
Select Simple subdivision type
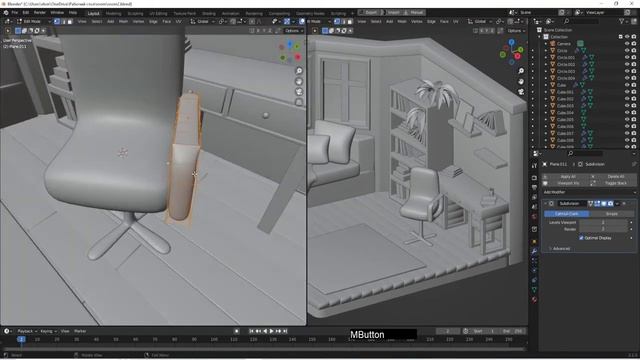point(611,214)
